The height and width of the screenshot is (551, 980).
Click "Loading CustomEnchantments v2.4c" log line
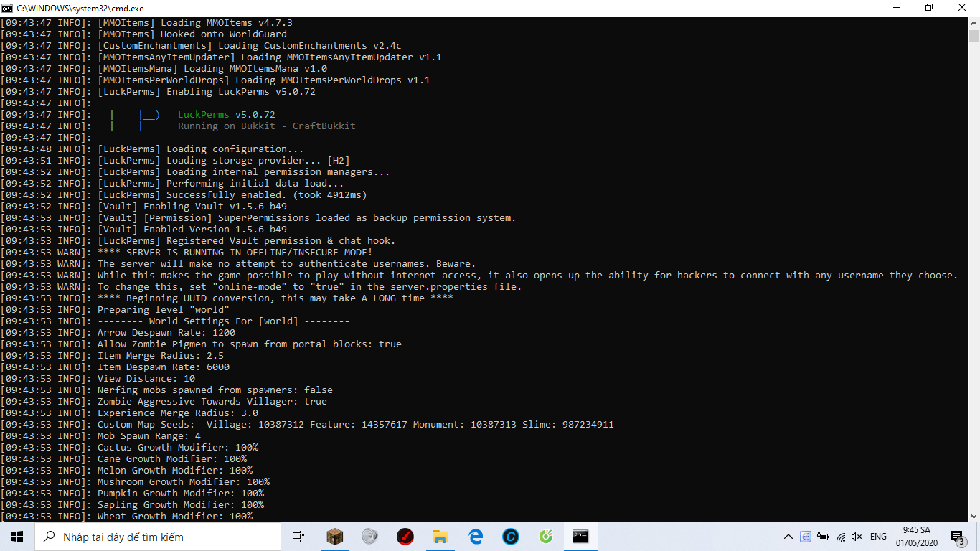(x=200, y=46)
